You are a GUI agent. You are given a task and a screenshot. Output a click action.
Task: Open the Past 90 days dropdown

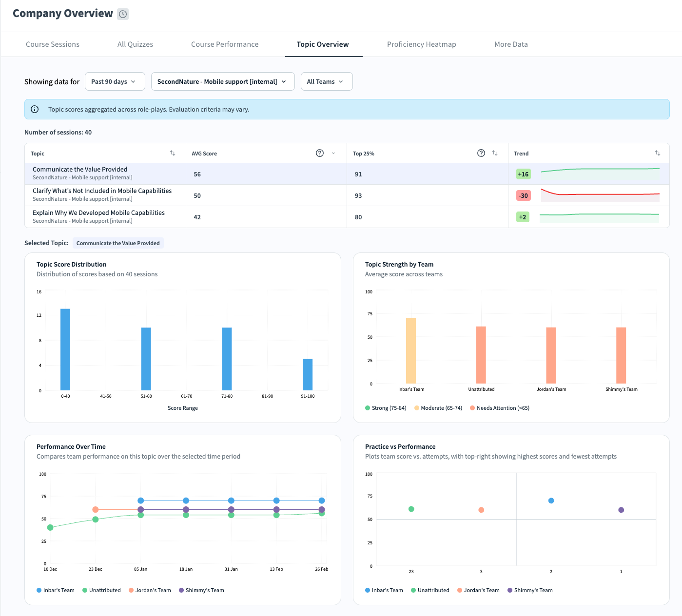pyautogui.click(x=115, y=81)
